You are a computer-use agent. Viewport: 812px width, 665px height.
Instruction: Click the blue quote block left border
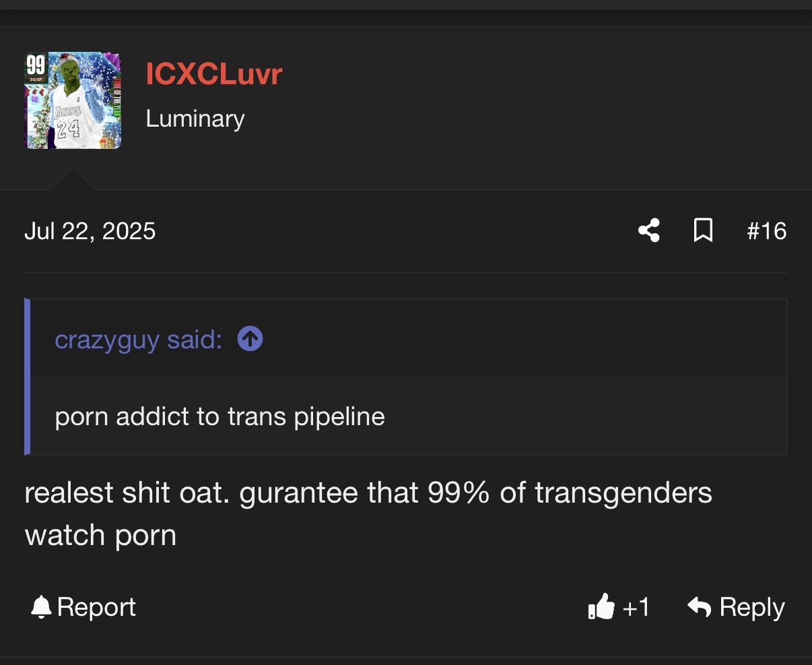click(28, 377)
